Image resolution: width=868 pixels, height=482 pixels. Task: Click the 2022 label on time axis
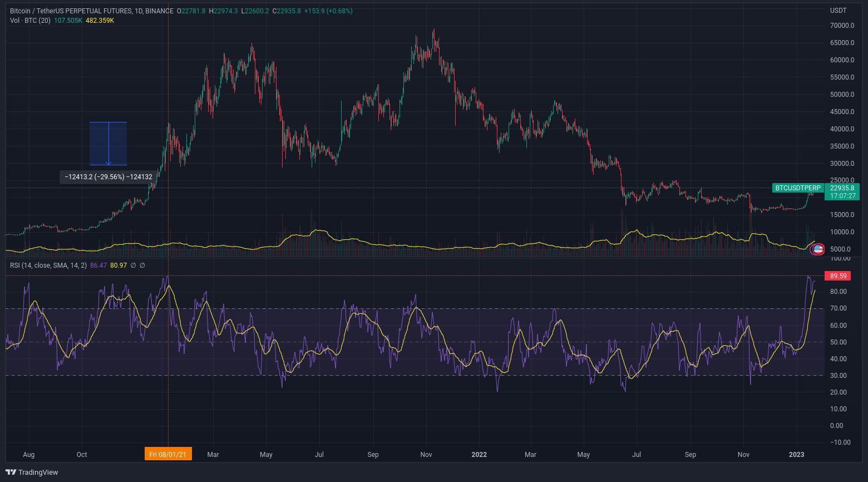click(x=479, y=455)
